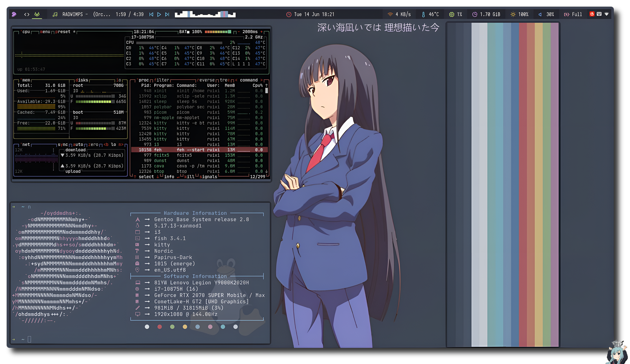
Task: Switch to next network interface
Action: 121,144
